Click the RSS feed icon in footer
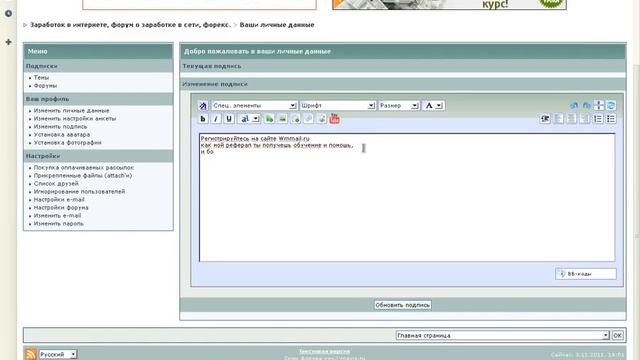The width and height of the screenshot is (640, 360). coord(31,354)
